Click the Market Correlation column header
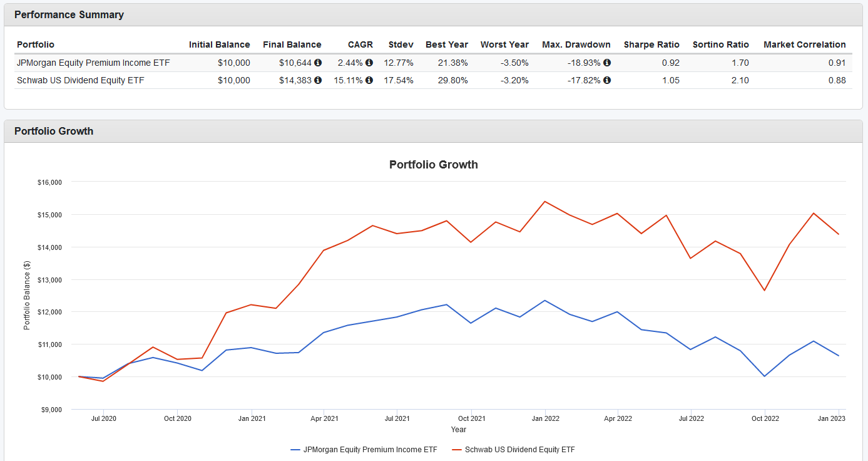This screenshot has height=461, width=868. 805,44
